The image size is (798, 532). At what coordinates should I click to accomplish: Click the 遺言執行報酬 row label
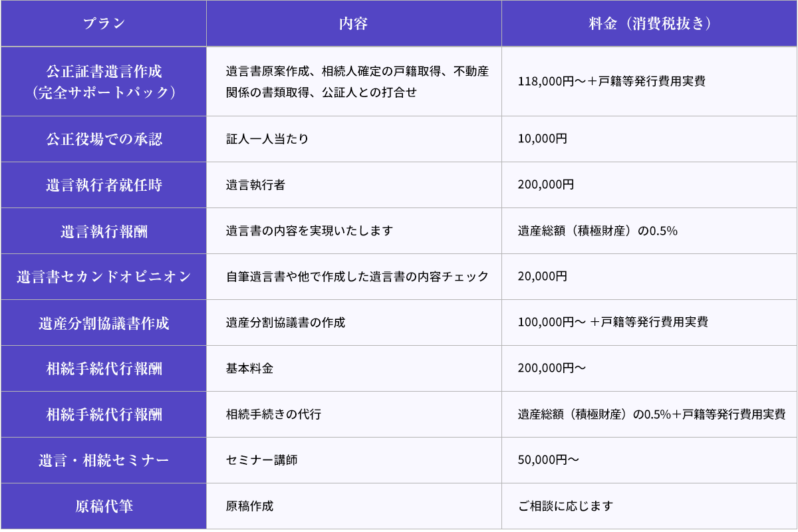point(103,231)
